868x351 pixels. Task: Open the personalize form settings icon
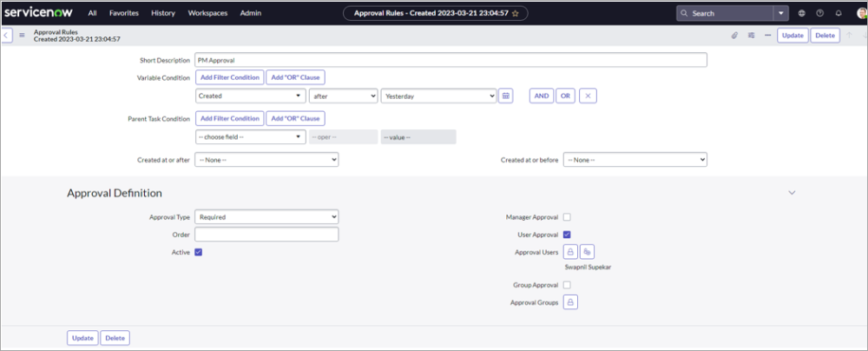click(751, 36)
